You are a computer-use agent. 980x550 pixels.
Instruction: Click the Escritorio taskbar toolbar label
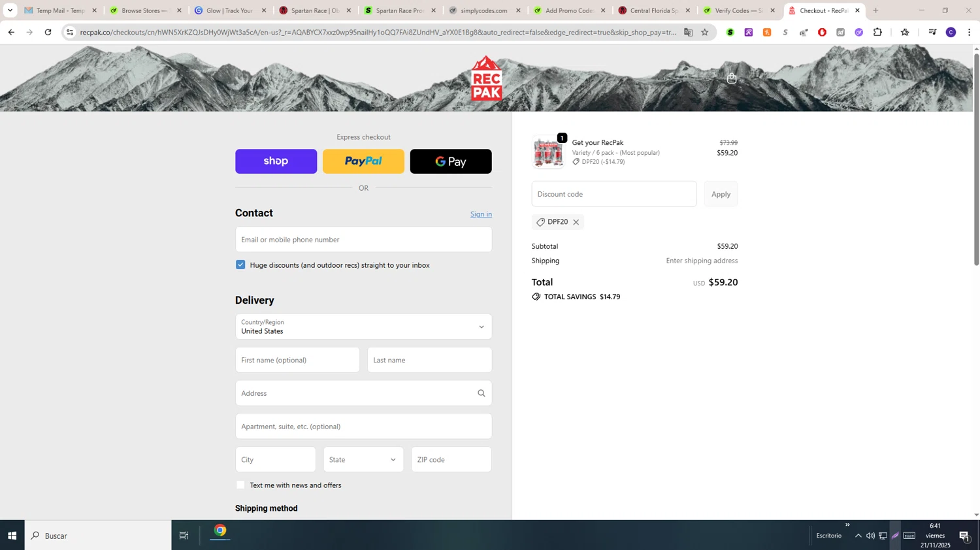(828, 536)
